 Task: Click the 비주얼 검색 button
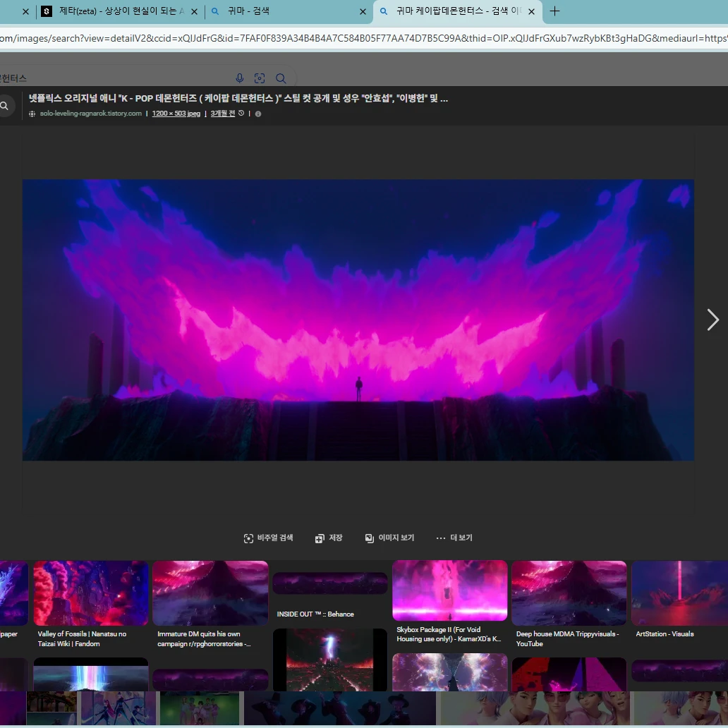coord(268,538)
